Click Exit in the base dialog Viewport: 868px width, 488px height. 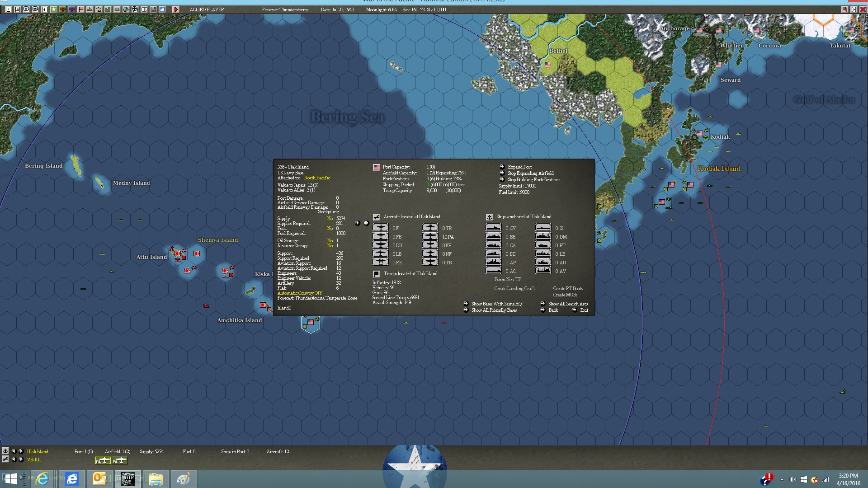click(x=584, y=310)
